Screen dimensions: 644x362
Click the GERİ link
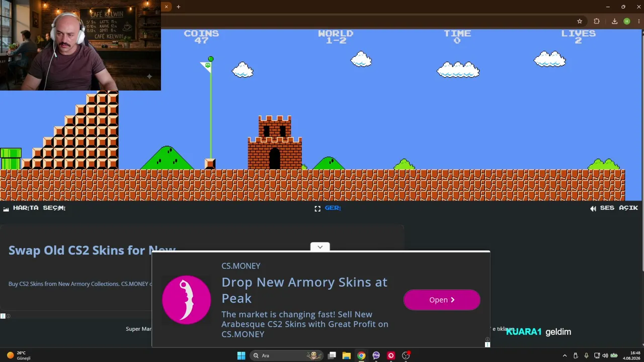click(333, 208)
